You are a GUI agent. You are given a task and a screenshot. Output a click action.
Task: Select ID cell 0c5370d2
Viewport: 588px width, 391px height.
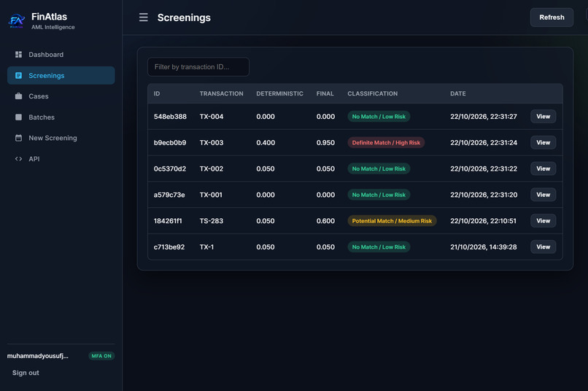pos(170,169)
